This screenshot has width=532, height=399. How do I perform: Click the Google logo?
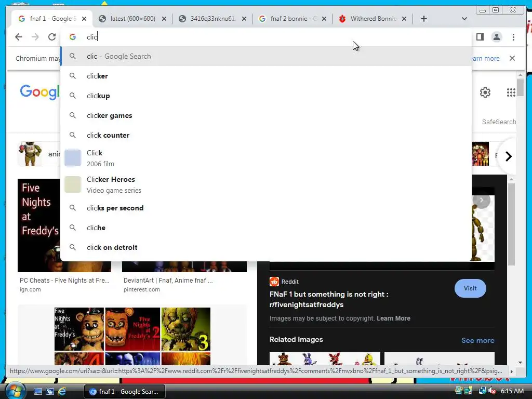40,92
